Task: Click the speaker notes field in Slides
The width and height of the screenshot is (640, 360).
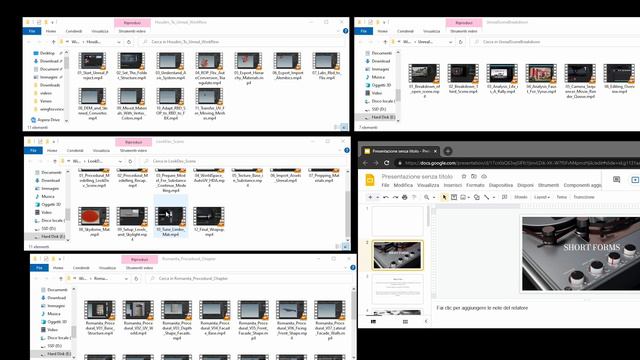Action: pos(537,308)
